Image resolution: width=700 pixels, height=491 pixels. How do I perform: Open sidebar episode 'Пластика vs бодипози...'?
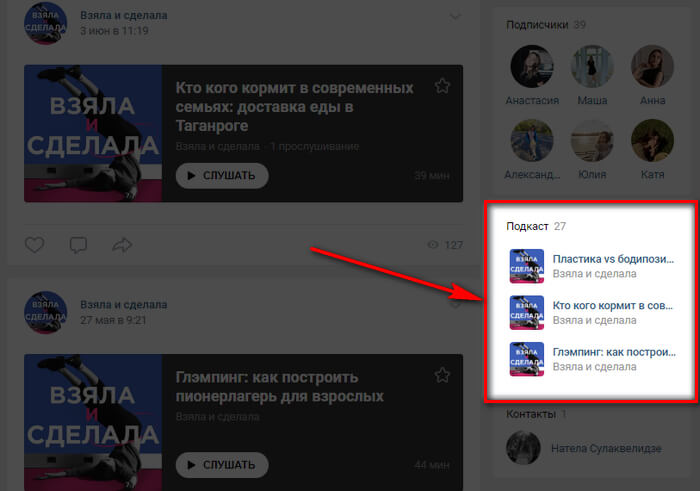(x=613, y=259)
